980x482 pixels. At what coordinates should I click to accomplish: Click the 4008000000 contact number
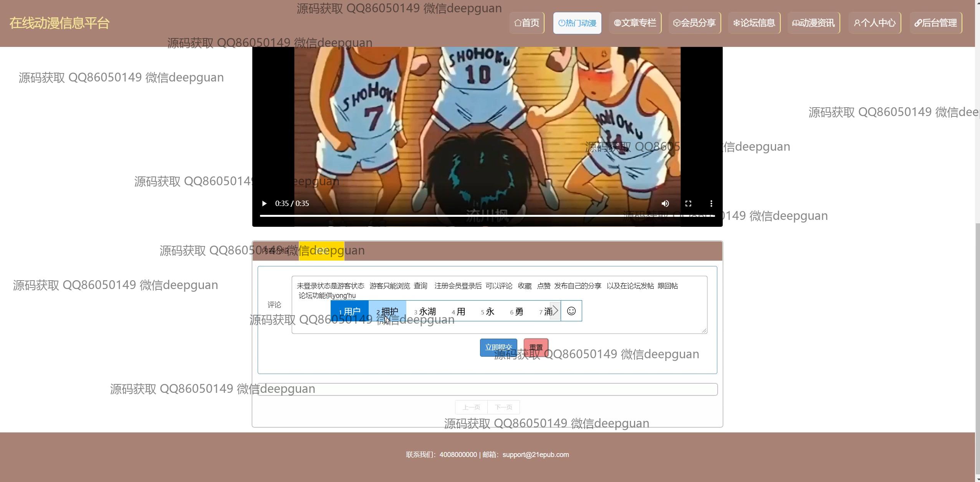pos(458,454)
